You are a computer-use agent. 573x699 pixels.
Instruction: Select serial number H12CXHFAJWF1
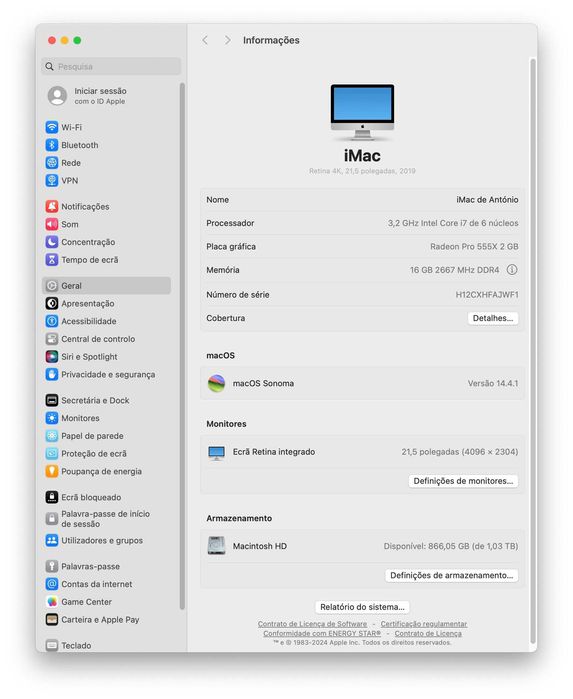[487, 295]
